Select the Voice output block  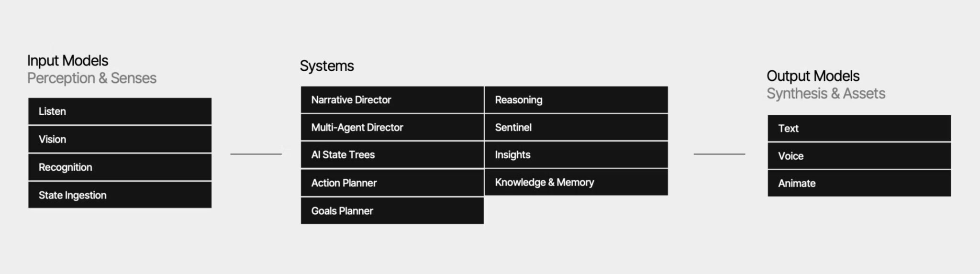(x=859, y=156)
